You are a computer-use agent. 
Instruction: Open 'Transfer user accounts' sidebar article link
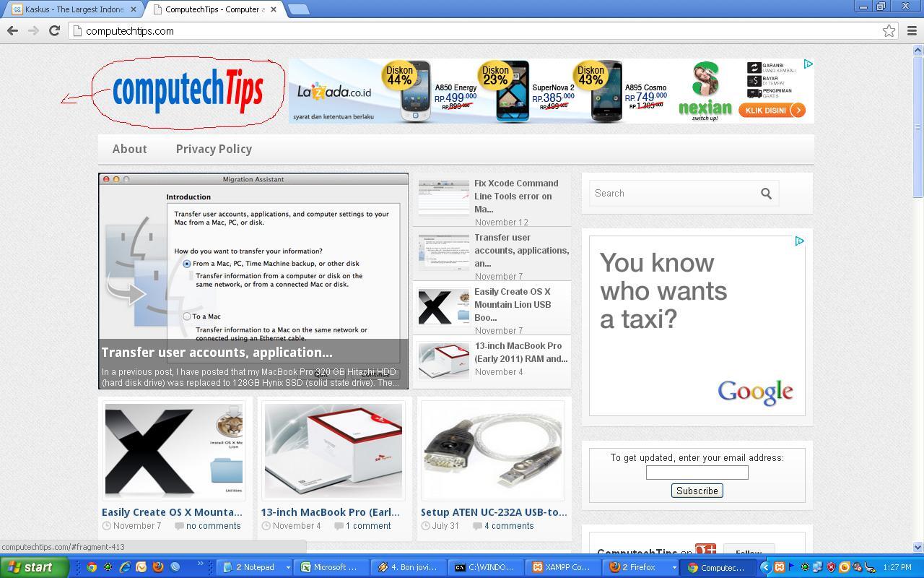coord(521,251)
